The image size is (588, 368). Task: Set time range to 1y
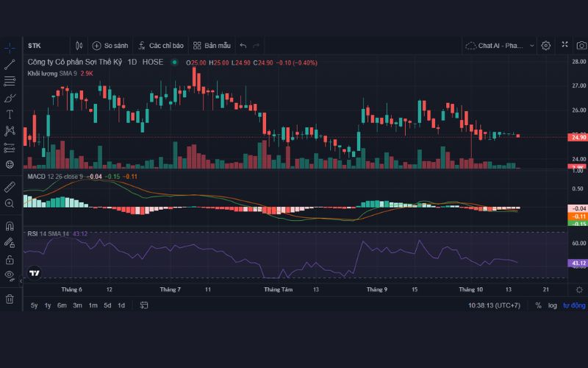pyautogui.click(x=48, y=305)
